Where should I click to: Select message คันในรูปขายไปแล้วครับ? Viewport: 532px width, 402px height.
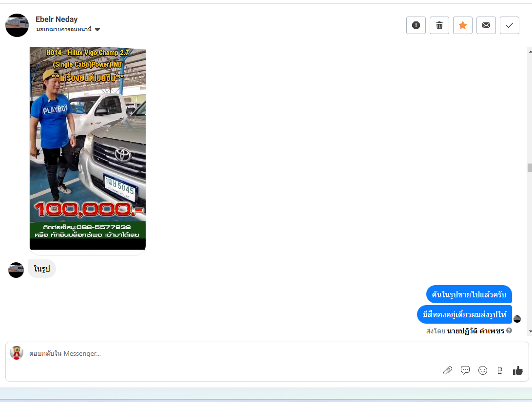(x=469, y=294)
